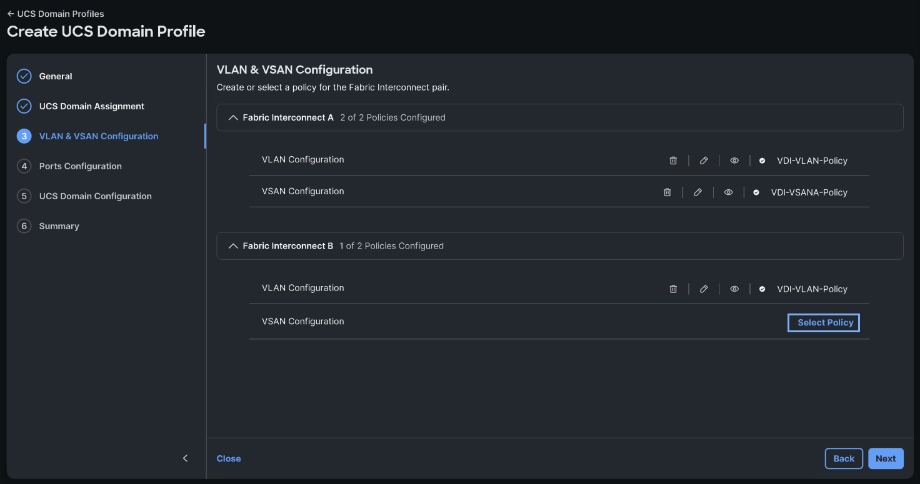The height and width of the screenshot is (484, 920).
Task: Click status check icon beside Fabric A VDI-VLAN-Policy
Action: (x=762, y=160)
